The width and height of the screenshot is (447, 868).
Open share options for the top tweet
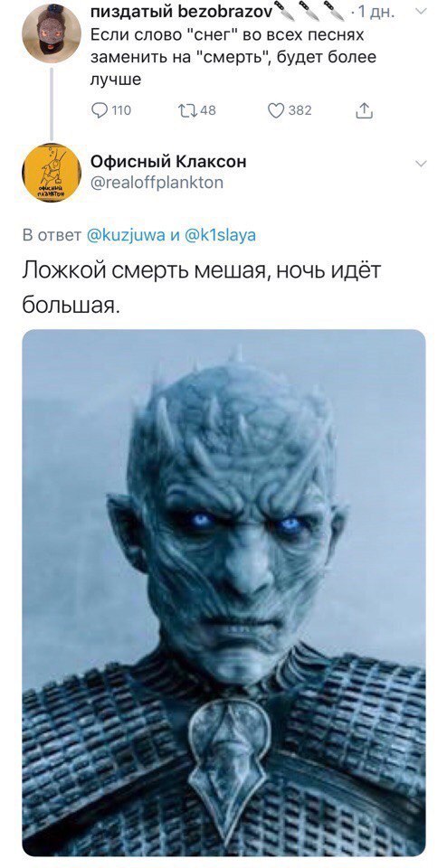click(364, 110)
